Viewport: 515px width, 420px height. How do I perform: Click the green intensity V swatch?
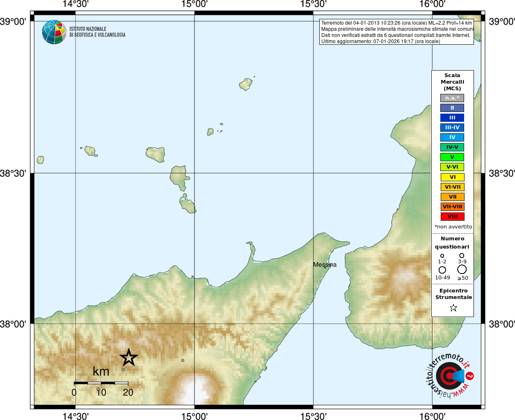coord(452,157)
